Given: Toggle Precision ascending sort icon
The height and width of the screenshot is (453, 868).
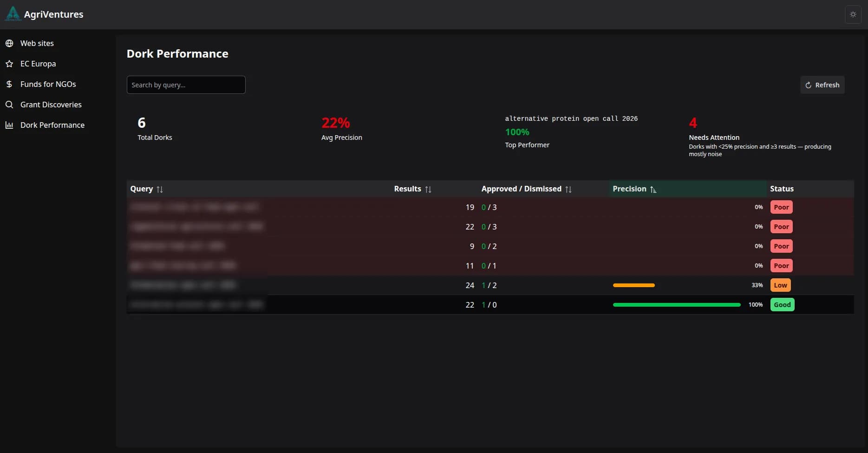Looking at the screenshot, I should click(x=653, y=189).
